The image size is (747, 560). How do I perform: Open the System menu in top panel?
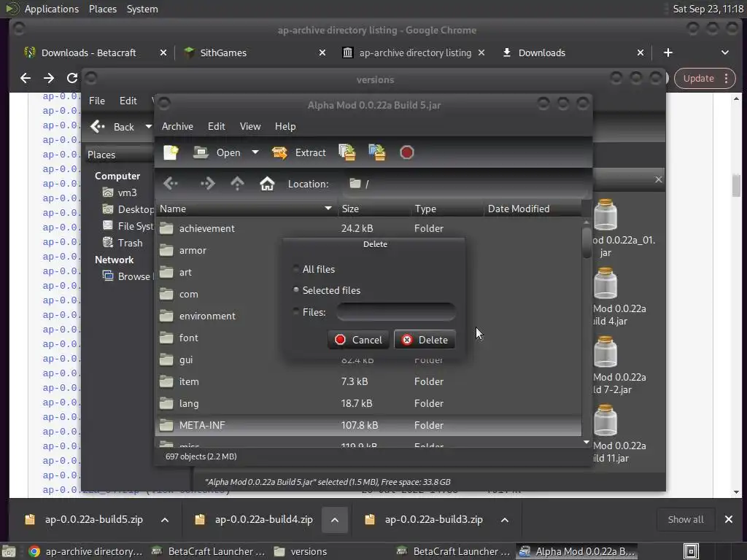pos(142,9)
